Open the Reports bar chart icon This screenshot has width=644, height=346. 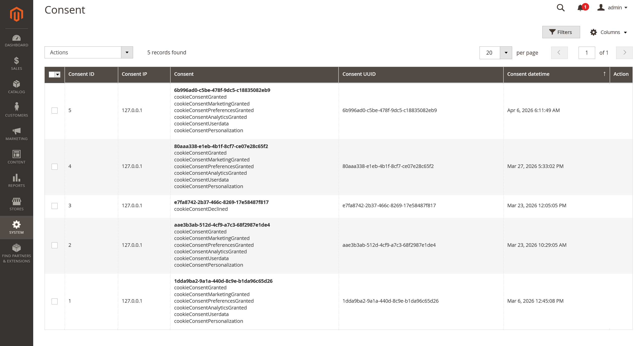(x=17, y=178)
